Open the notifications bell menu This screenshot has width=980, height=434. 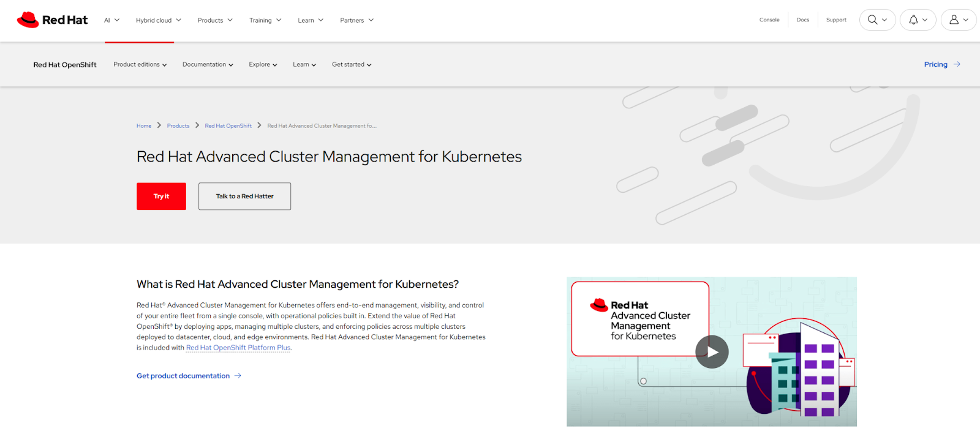click(918, 20)
